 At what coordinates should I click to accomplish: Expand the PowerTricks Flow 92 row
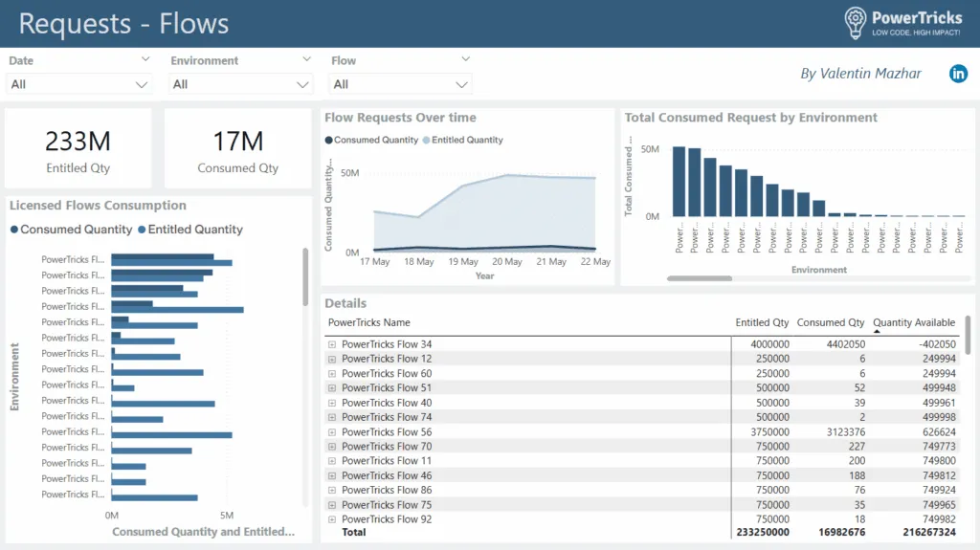[332, 519]
